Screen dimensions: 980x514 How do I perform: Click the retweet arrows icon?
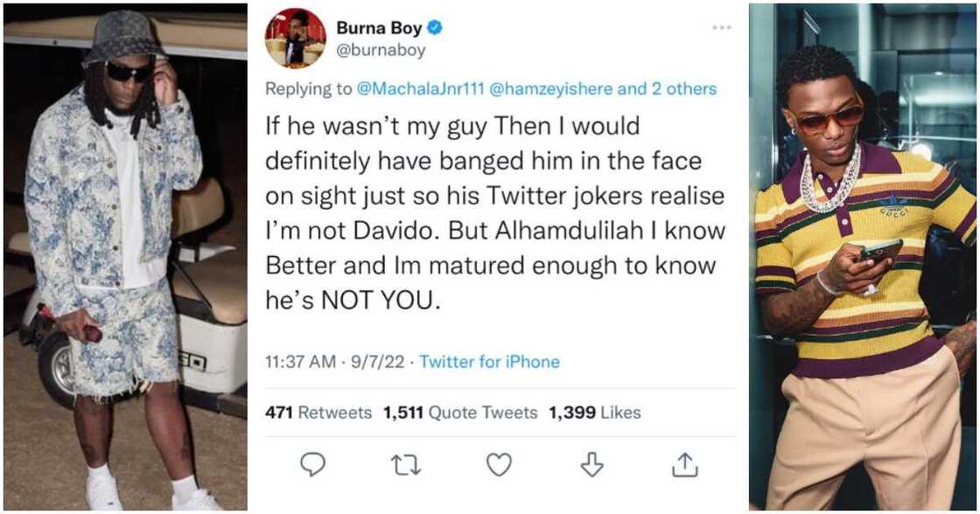tap(405, 464)
